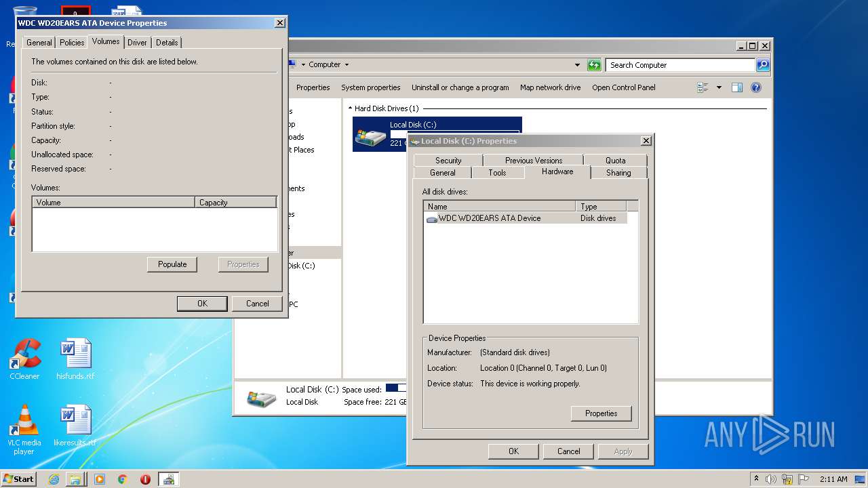Open Internet Explorer from the taskbar

click(x=54, y=479)
